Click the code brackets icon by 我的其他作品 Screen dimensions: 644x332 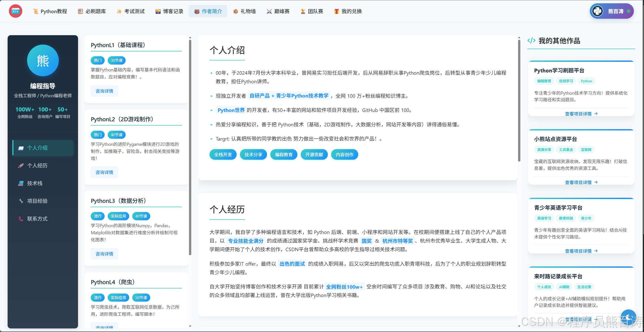(532, 41)
